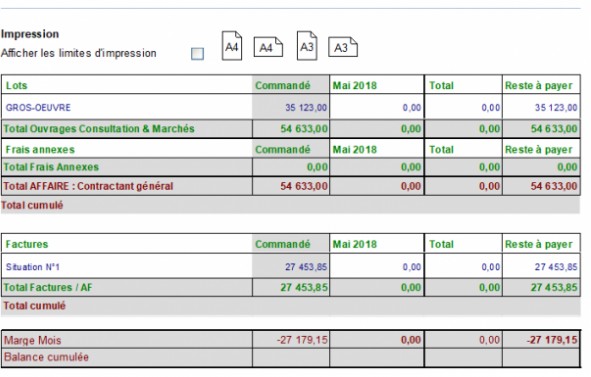Select GROS-OEUVRE commandé value 35 123,00
The height and width of the screenshot is (377, 591).
306,107
